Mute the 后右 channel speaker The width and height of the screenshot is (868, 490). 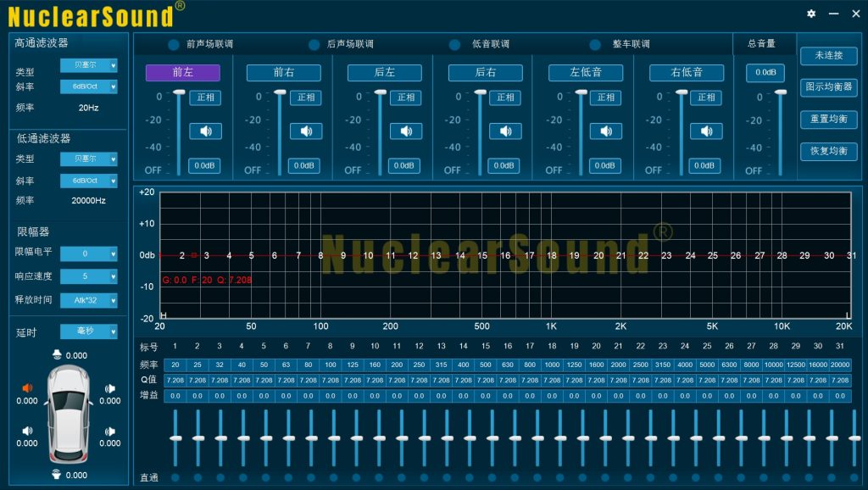[505, 131]
